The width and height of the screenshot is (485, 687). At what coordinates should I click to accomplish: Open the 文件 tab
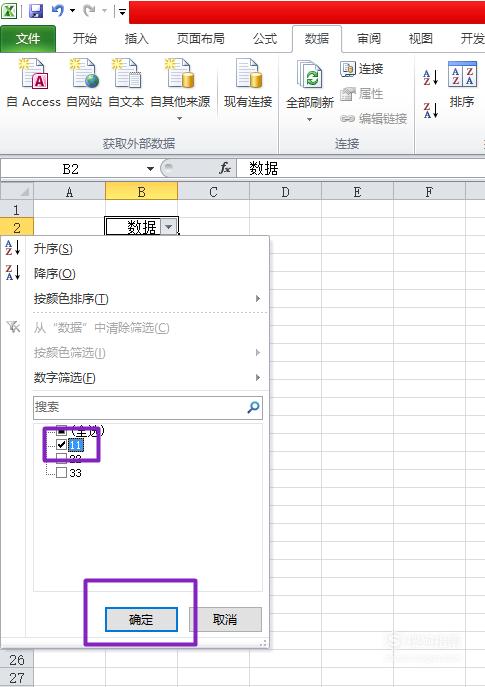pyautogui.click(x=28, y=39)
